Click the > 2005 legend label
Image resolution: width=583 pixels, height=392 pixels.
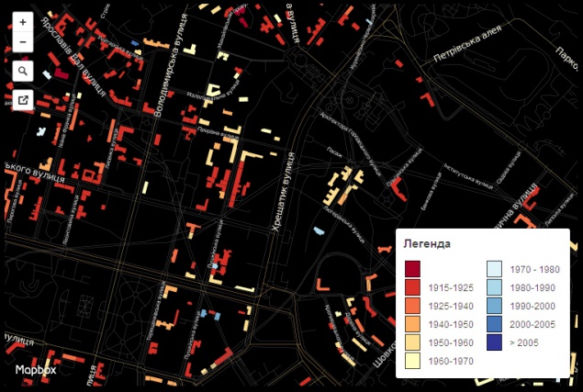pyautogui.click(x=524, y=342)
